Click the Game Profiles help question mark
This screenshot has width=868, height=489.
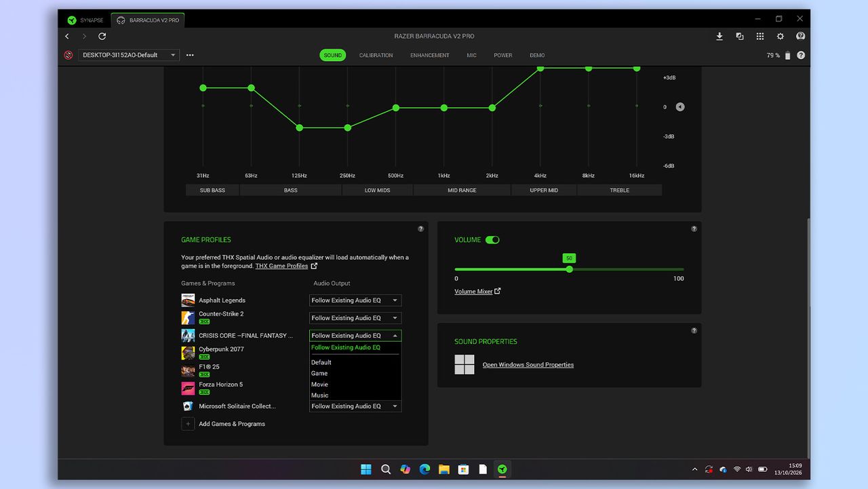coord(420,229)
